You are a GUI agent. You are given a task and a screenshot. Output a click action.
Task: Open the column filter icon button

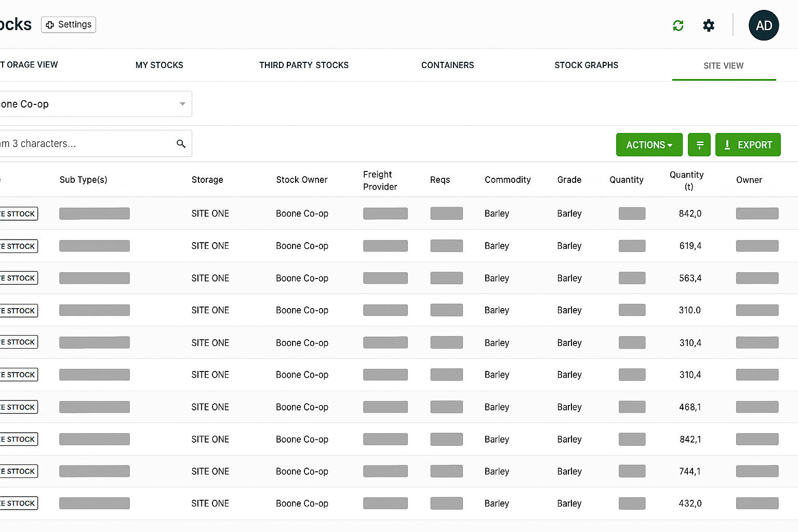[699, 145]
